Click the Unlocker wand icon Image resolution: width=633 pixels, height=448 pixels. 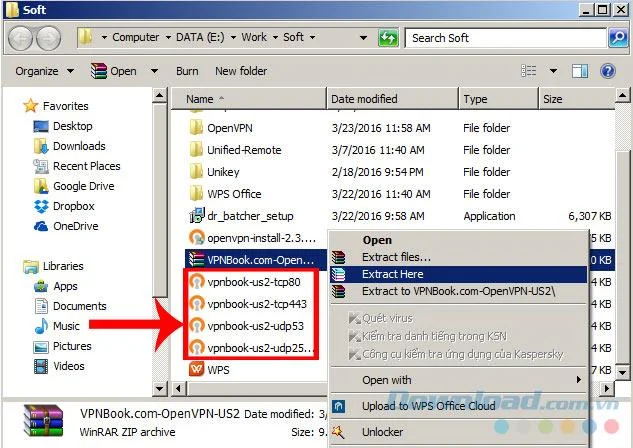point(338,432)
